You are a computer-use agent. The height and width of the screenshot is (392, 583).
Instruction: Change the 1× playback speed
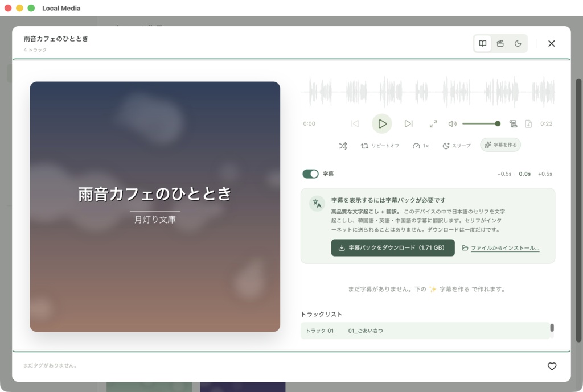click(421, 146)
